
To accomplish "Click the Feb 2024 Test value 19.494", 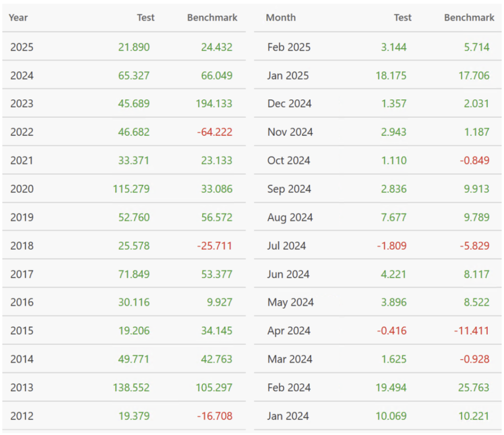I will (391, 388).
